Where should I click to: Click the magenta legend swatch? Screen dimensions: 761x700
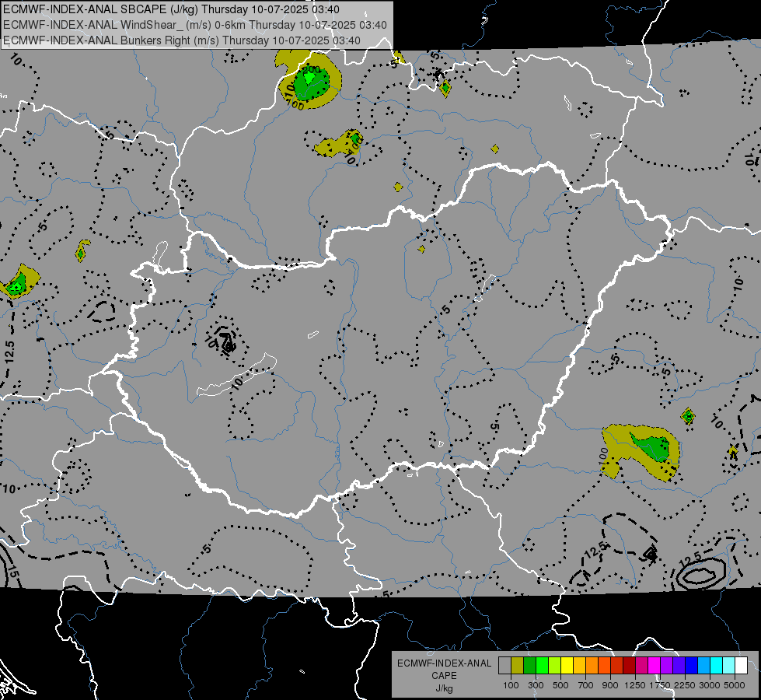click(655, 666)
